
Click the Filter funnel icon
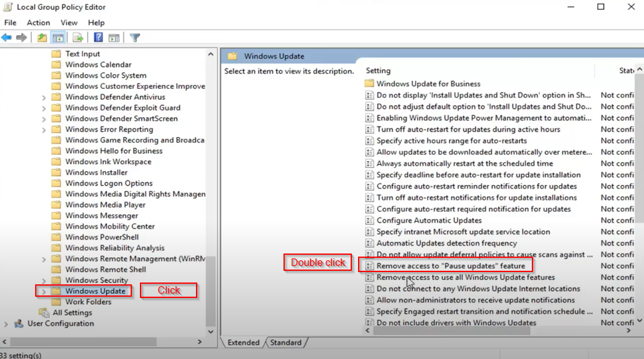[135, 38]
